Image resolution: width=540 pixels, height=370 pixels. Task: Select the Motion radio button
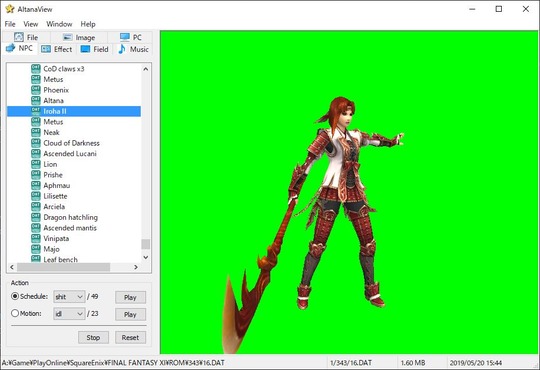pos(15,313)
